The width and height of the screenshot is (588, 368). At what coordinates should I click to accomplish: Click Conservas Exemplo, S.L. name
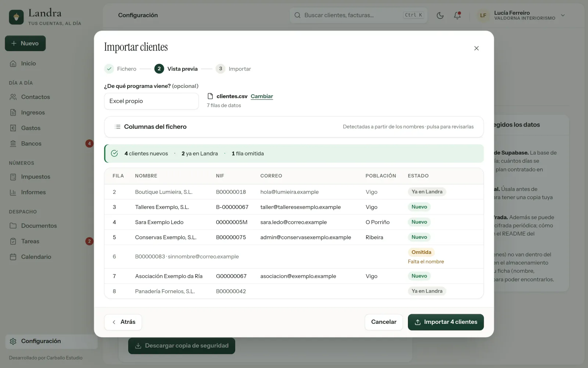(166, 237)
